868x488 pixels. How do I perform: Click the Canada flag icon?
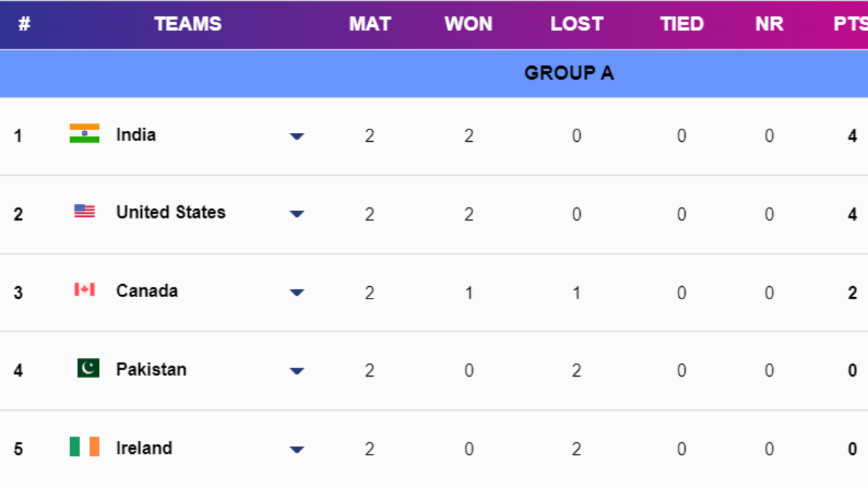[83, 290]
